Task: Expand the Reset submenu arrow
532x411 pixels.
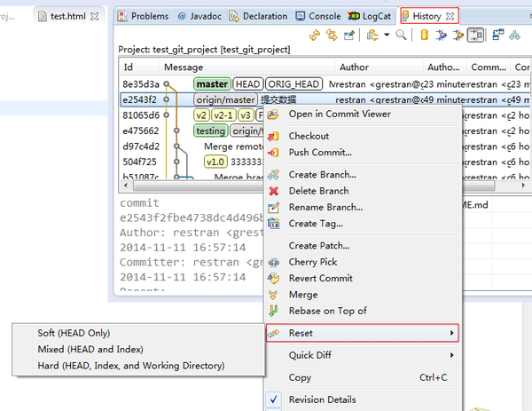Action: coord(451,333)
